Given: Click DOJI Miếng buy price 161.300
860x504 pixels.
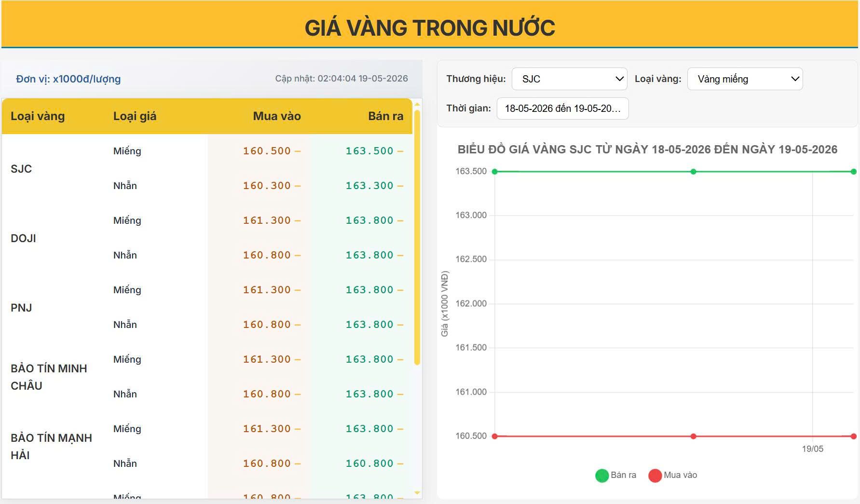Looking at the screenshot, I should click(267, 220).
